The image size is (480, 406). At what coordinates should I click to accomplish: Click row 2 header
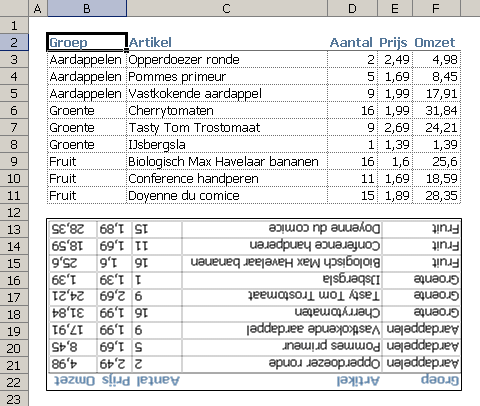click(14, 42)
